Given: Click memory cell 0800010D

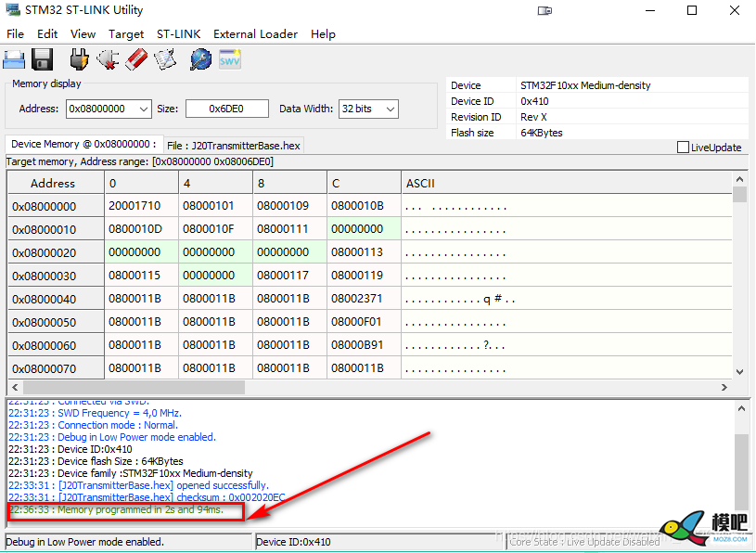Looking at the screenshot, I should (x=141, y=229).
